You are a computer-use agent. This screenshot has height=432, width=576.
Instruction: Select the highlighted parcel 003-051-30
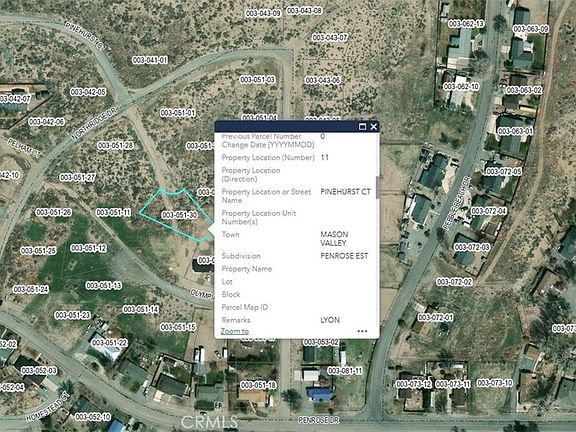pyautogui.click(x=179, y=215)
